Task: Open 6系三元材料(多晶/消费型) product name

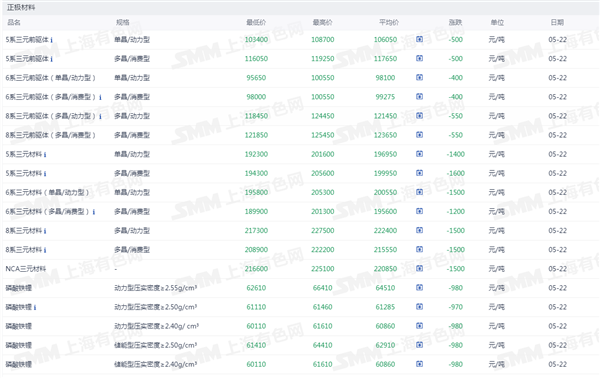Action: coord(47,212)
